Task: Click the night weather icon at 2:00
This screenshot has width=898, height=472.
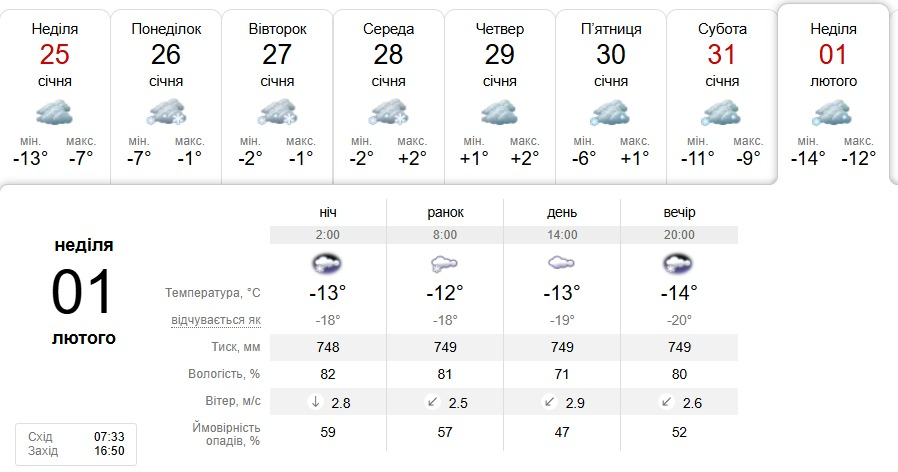Action: point(327,264)
